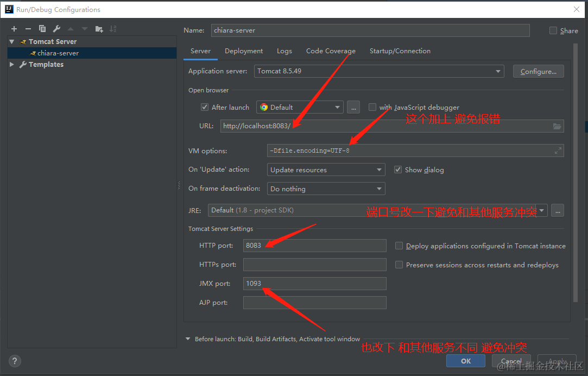Remove configuration with minus icon
This screenshot has width=588, height=376.
28,29
